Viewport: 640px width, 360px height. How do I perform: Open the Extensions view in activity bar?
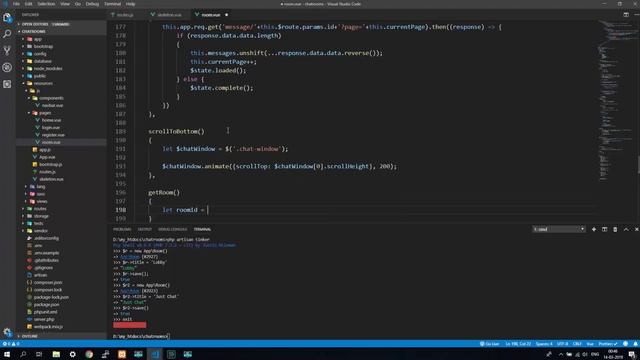point(7,84)
